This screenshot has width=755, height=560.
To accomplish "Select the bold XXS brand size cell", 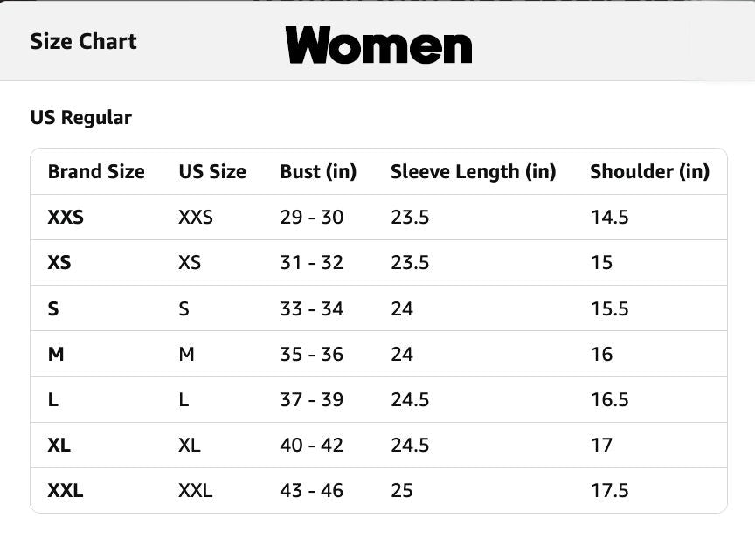I will click(66, 218).
